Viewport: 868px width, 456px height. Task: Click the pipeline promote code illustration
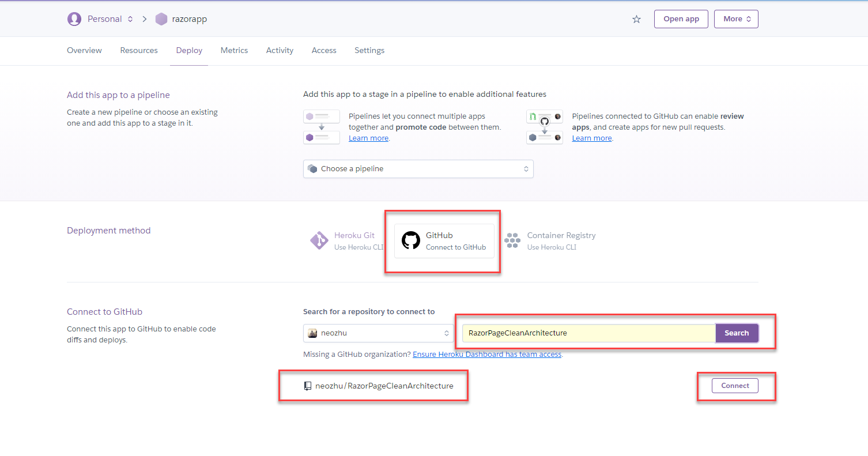pyautogui.click(x=322, y=127)
